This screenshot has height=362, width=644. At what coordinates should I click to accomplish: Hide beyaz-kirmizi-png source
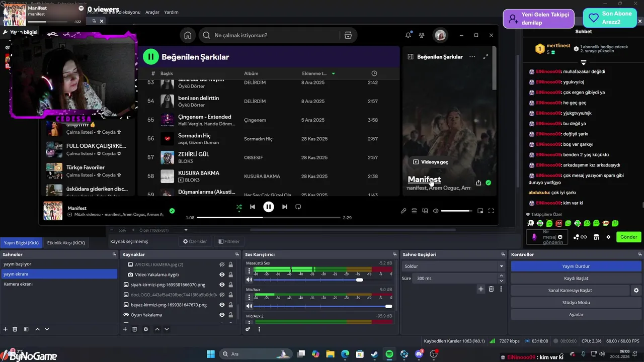click(x=222, y=305)
